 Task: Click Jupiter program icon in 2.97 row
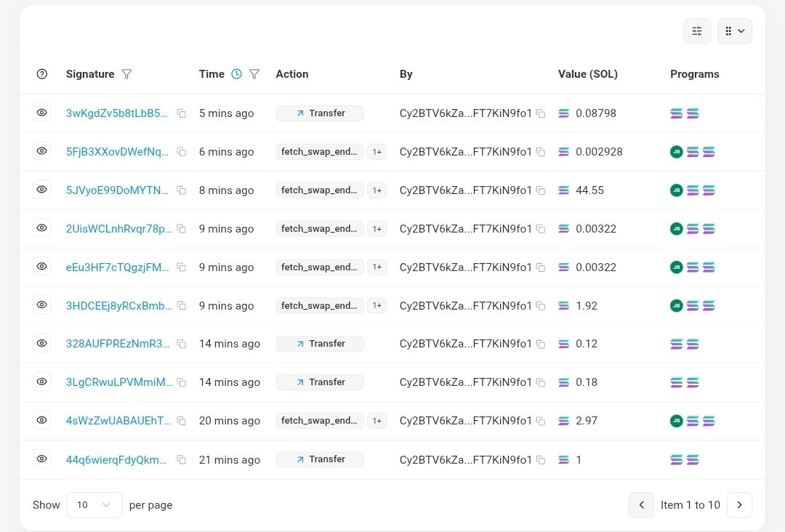677,421
